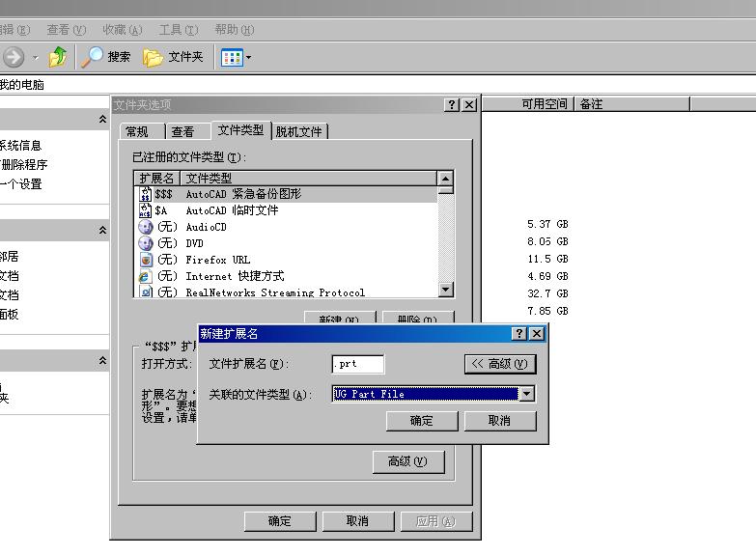Select the DVD file type row

click(x=286, y=243)
